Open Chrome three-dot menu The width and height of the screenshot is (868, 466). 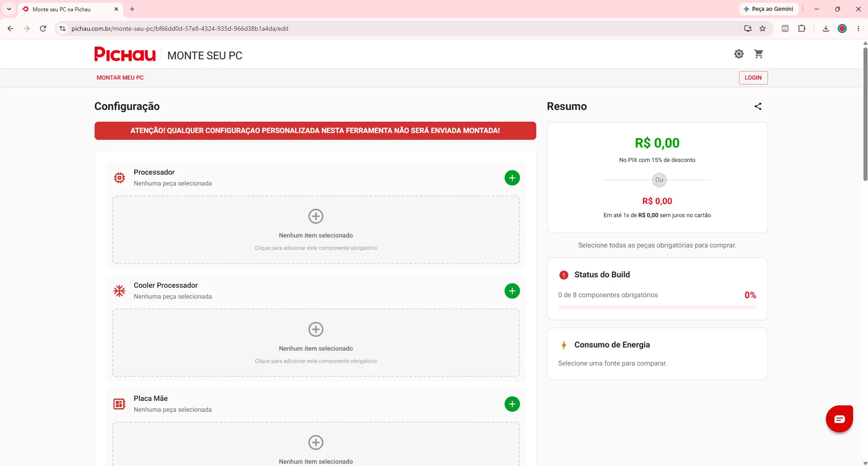pyautogui.click(x=858, y=29)
